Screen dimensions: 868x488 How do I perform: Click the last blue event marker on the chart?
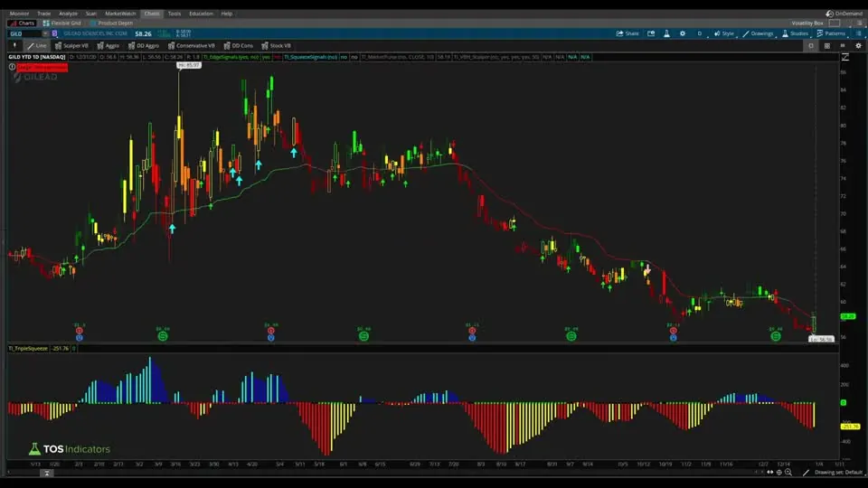pyautogui.click(x=673, y=337)
